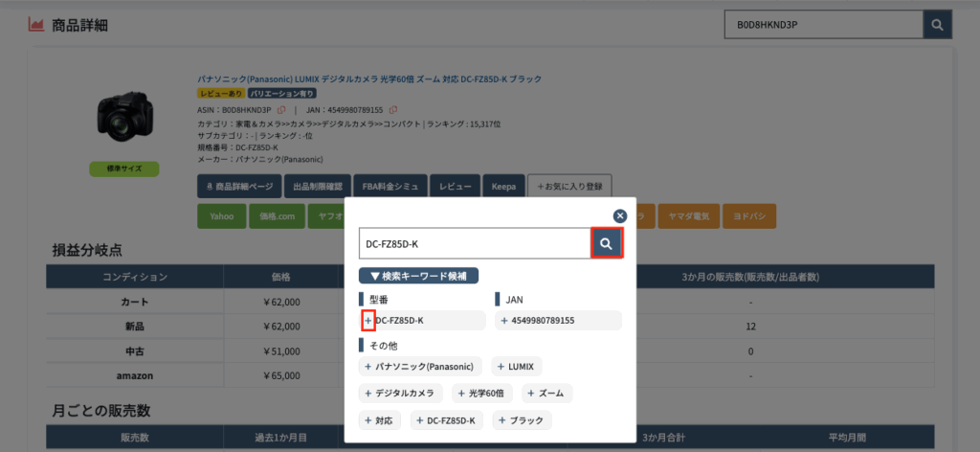Image resolution: width=980 pixels, height=452 pixels.
Task: Click the 標準サイズ label
Action: [124, 169]
